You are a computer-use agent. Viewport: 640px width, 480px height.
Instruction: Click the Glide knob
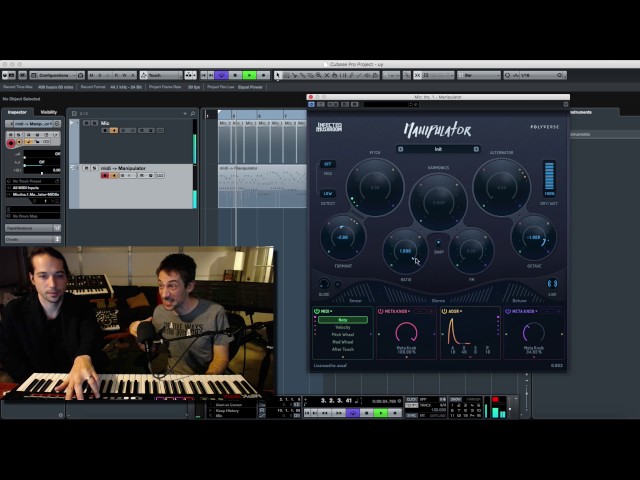(x=324, y=284)
